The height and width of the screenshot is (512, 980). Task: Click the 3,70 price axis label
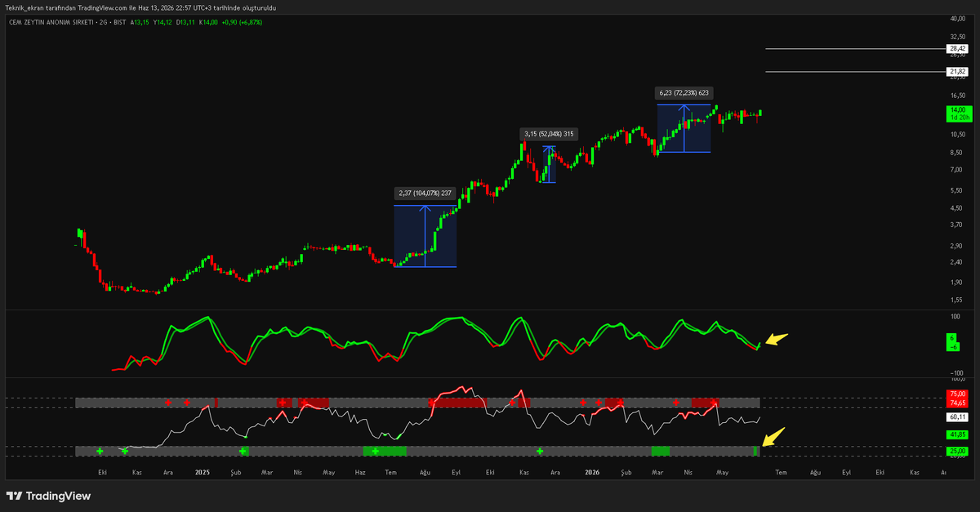(x=957, y=225)
